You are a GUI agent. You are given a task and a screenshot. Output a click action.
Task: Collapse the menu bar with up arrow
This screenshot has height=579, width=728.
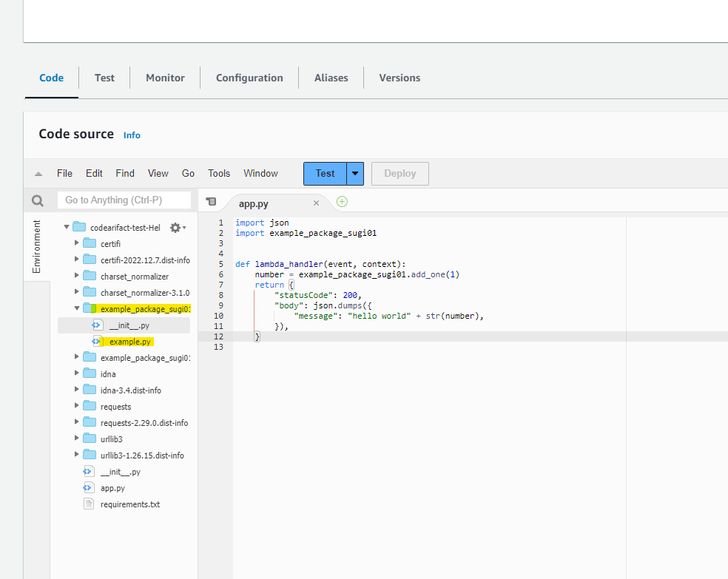[38, 174]
